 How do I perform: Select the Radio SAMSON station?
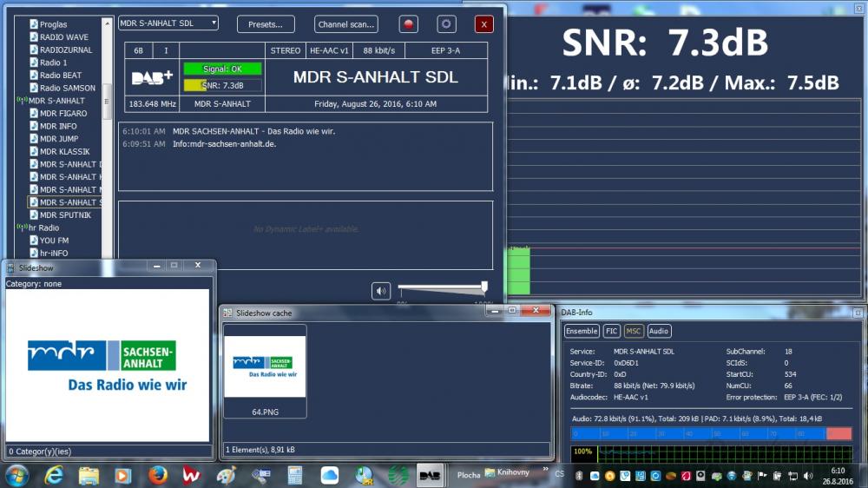(67, 88)
